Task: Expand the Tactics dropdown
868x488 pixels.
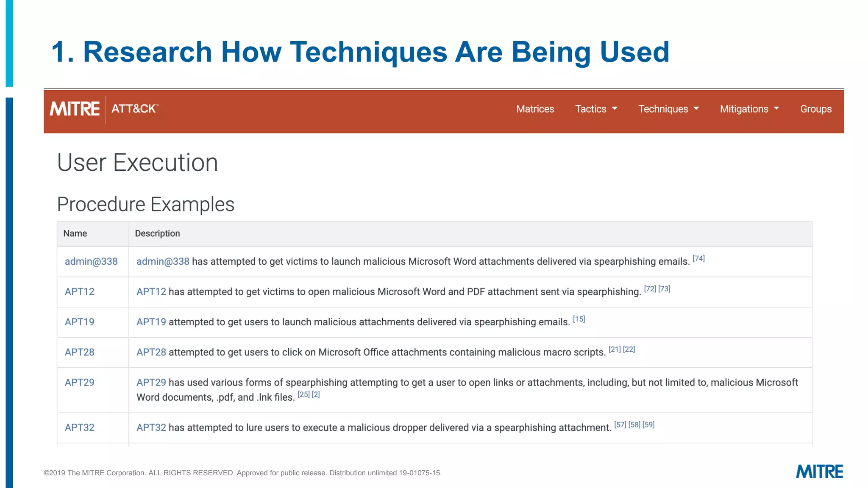Action: (596, 109)
